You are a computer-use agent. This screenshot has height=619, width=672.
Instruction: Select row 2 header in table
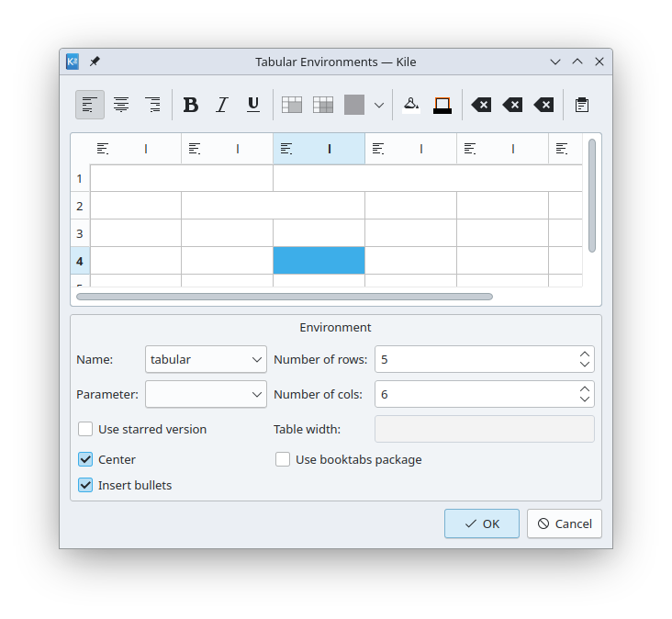tap(80, 206)
